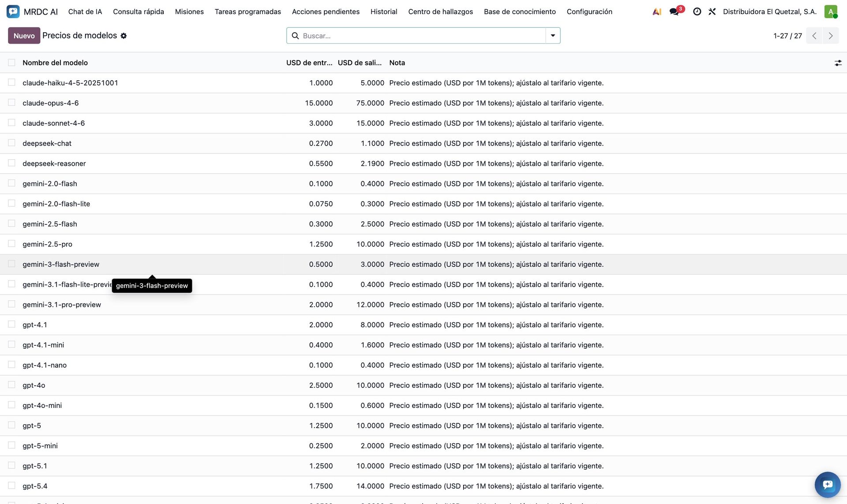The height and width of the screenshot is (504, 847).
Task: Click the 2.1900 output price for deepseek-reasoner
Action: (372, 163)
